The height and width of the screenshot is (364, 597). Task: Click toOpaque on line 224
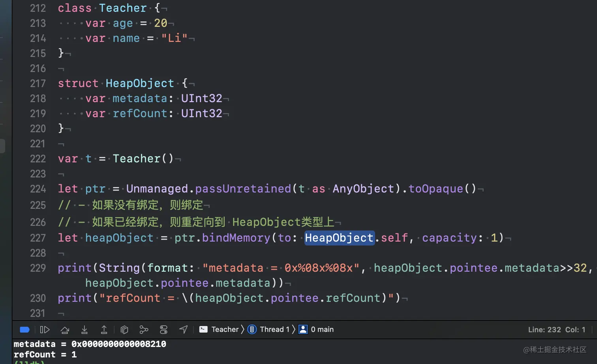(x=436, y=189)
